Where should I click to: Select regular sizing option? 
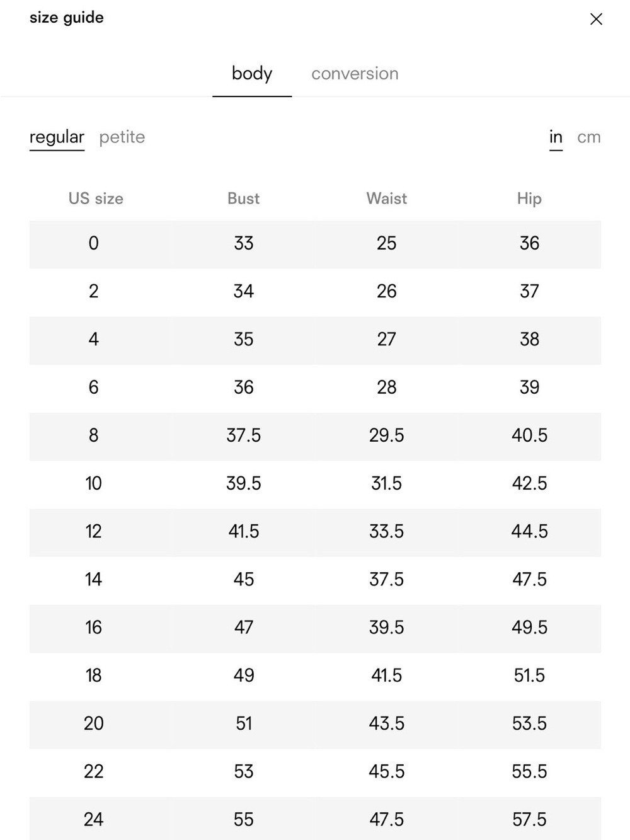tap(57, 137)
